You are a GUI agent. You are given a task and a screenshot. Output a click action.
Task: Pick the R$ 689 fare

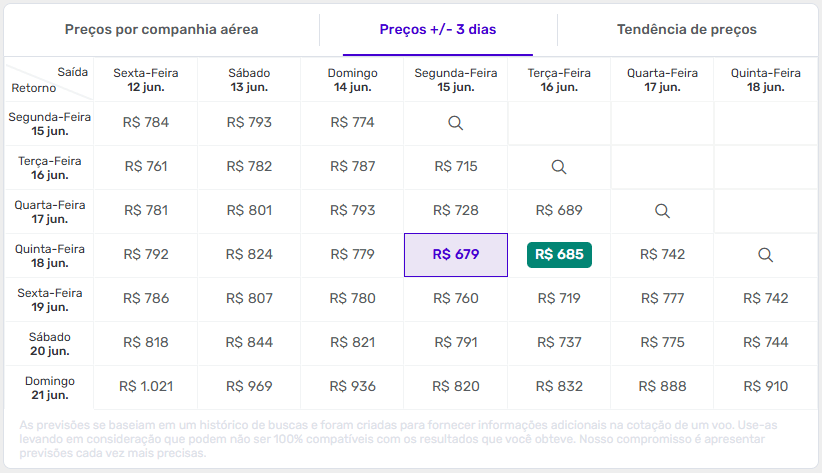tap(559, 211)
